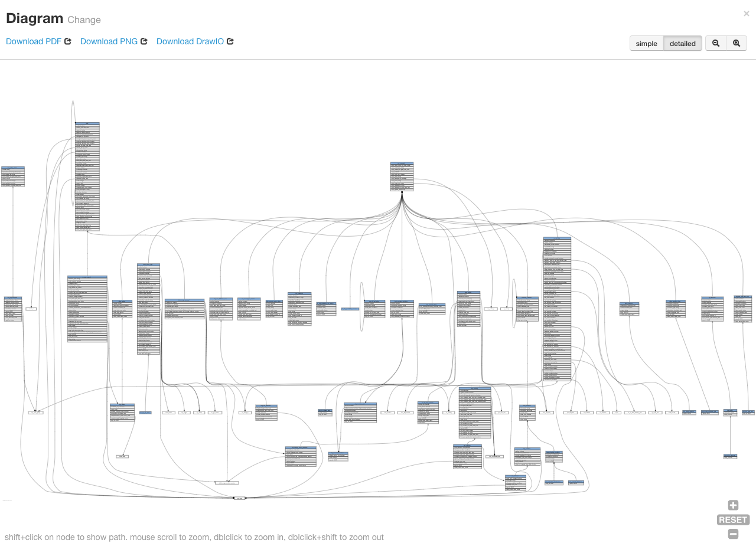The image size is (756, 543).
Task: Click the Download PNG link
Action: tap(109, 41)
